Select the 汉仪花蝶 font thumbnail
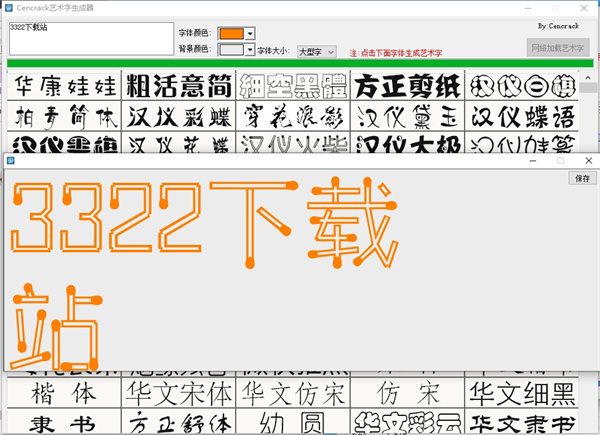This screenshot has width=600, height=435. pos(179,142)
